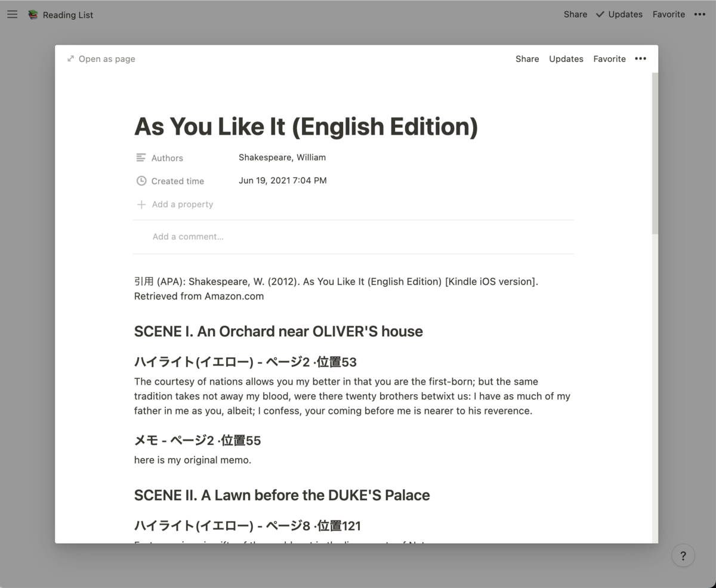The height and width of the screenshot is (588, 716).
Task: Click the Add a comment field
Action: [x=188, y=236]
